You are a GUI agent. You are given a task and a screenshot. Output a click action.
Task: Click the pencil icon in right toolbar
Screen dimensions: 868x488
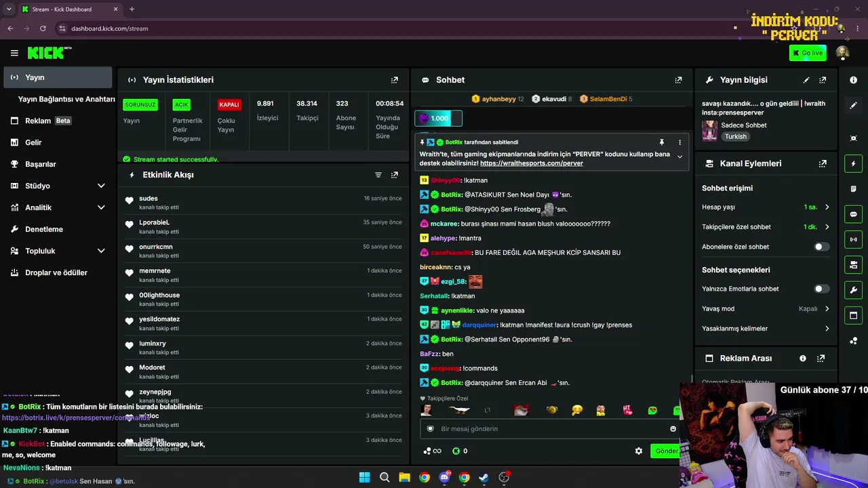[x=853, y=105]
